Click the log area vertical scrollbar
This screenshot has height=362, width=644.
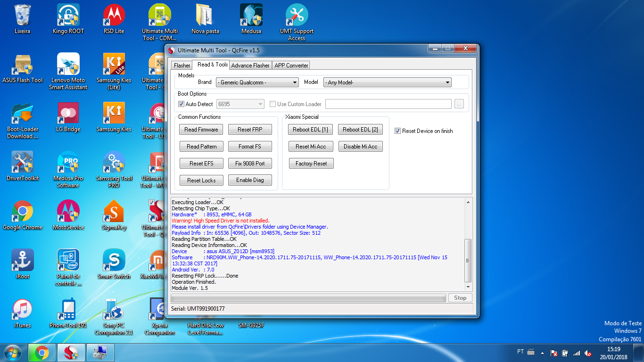click(x=468, y=244)
